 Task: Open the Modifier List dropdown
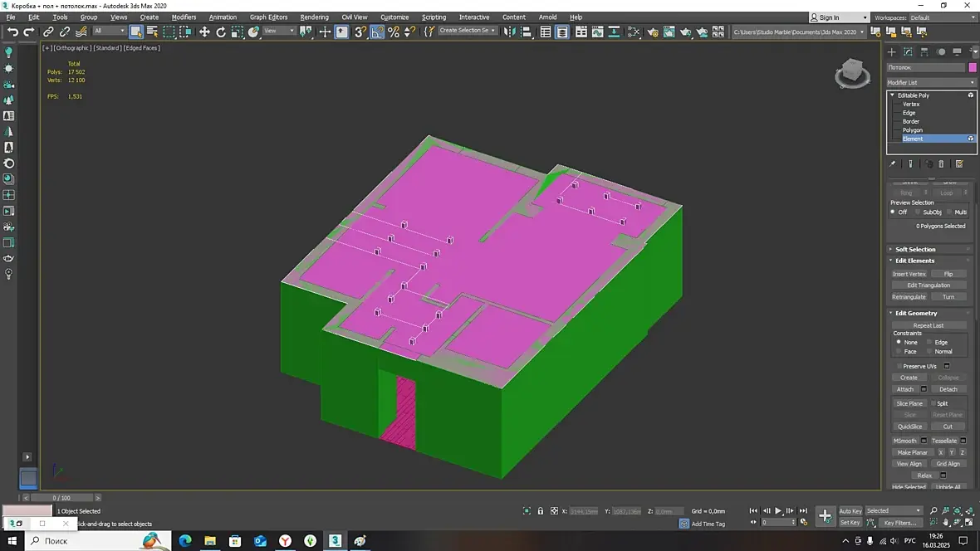(930, 82)
